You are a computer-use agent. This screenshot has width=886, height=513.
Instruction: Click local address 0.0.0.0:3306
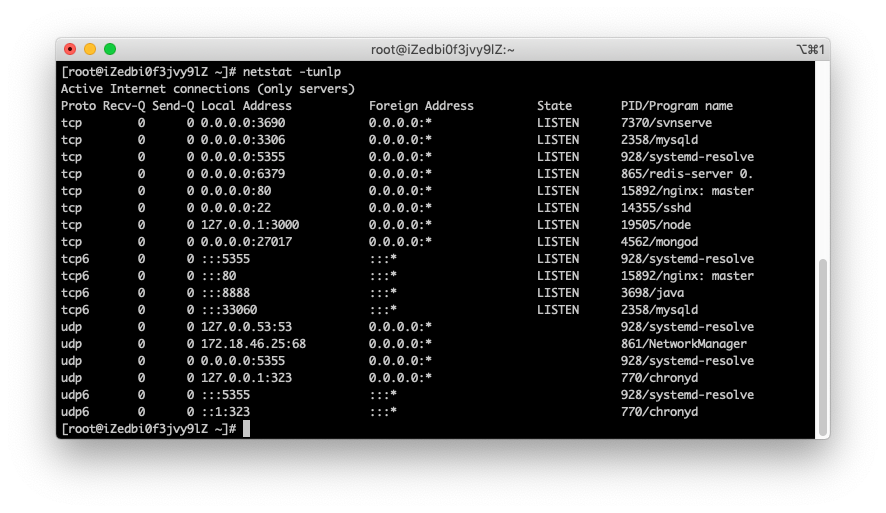coord(243,140)
